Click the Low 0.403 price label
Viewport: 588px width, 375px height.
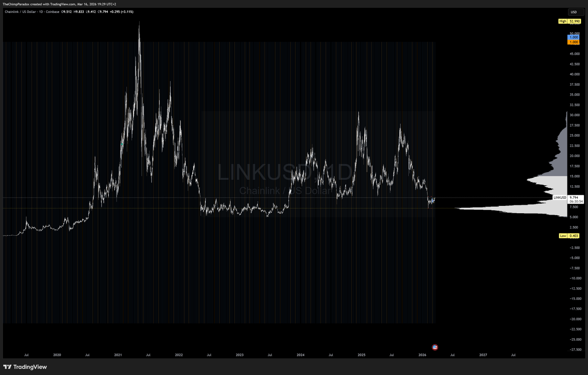coord(569,236)
